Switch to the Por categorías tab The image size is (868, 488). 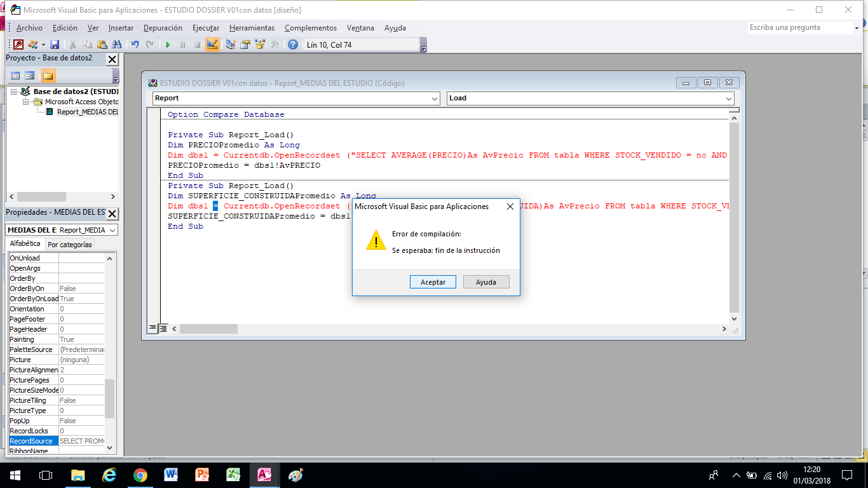70,245
